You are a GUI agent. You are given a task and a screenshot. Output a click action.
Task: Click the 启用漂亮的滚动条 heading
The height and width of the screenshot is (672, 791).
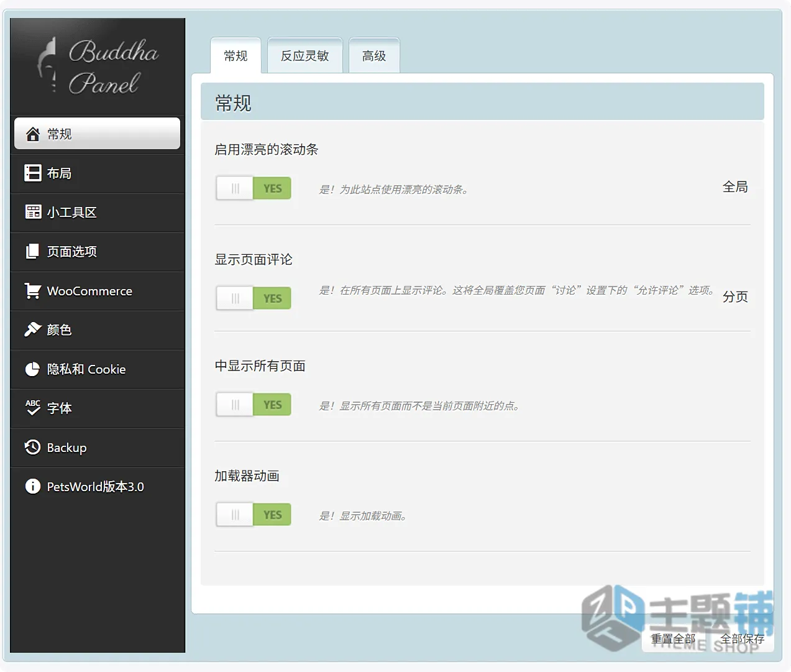pos(267,149)
